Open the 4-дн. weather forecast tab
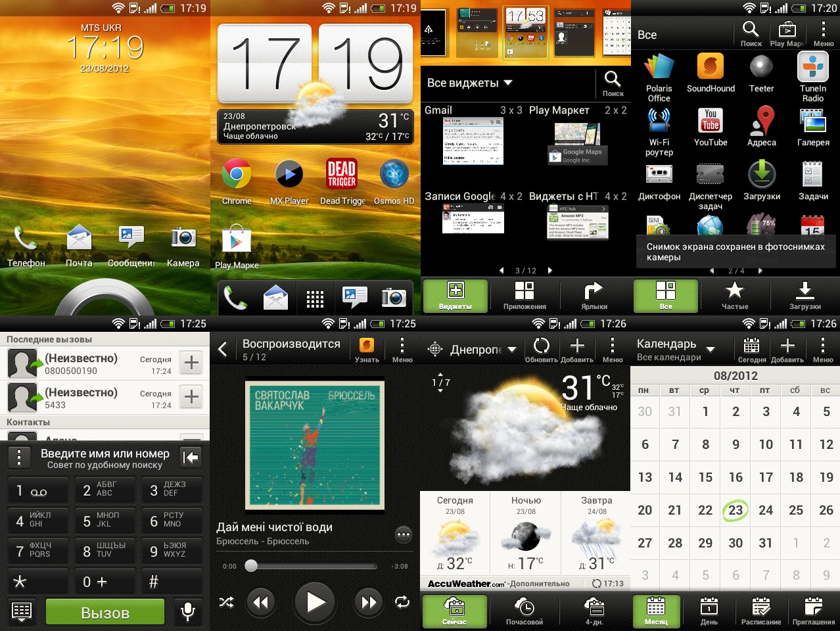The width and height of the screenshot is (840, 631). [594, 611]
